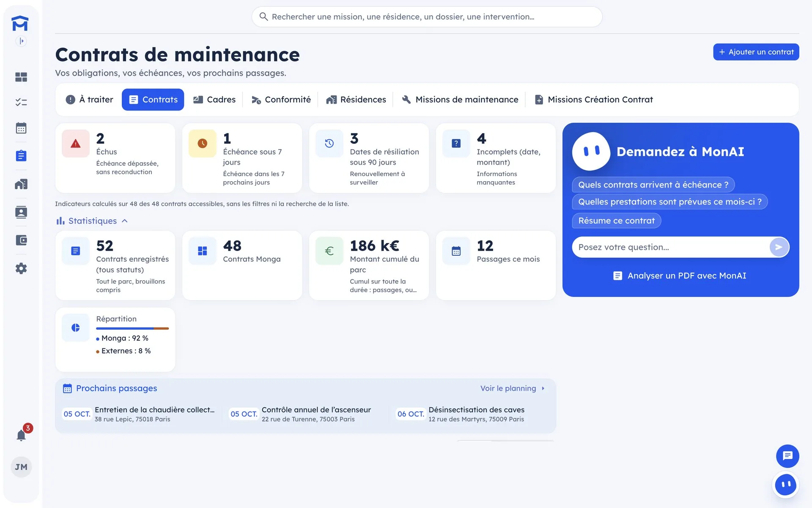Choose suggestion Quels contrats arrivent à échéance

click(653, 185)
